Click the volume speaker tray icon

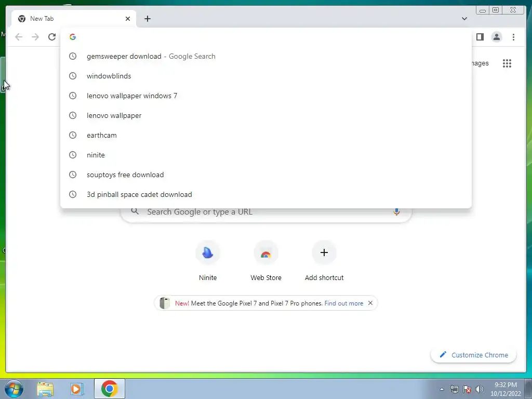coord(480,389)
